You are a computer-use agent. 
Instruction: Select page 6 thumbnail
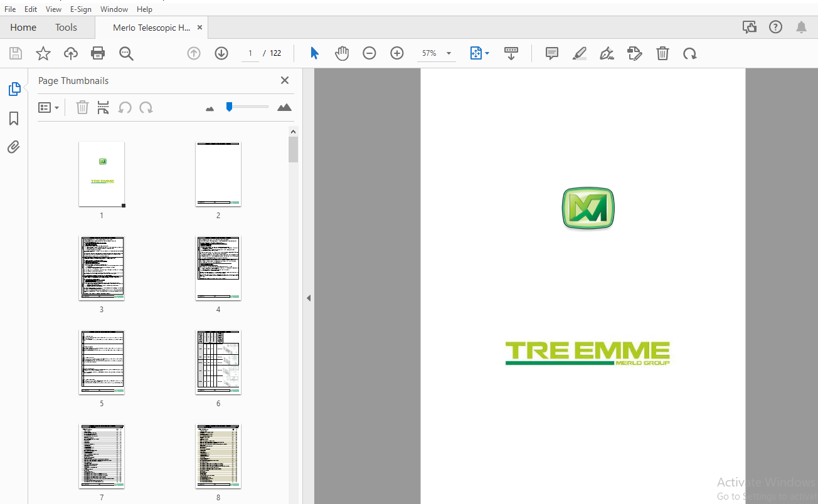click(218, 362)
